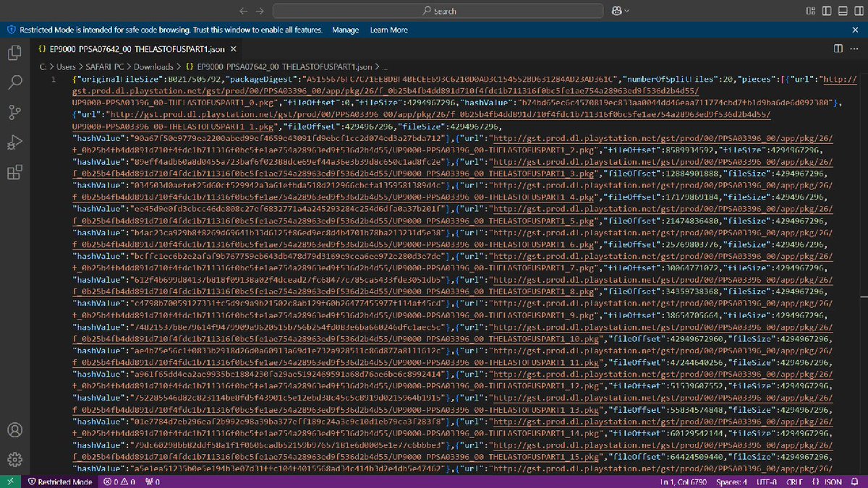Open editor More Actions ellipsis
The image size is (868, 488).
coord(855,48)
